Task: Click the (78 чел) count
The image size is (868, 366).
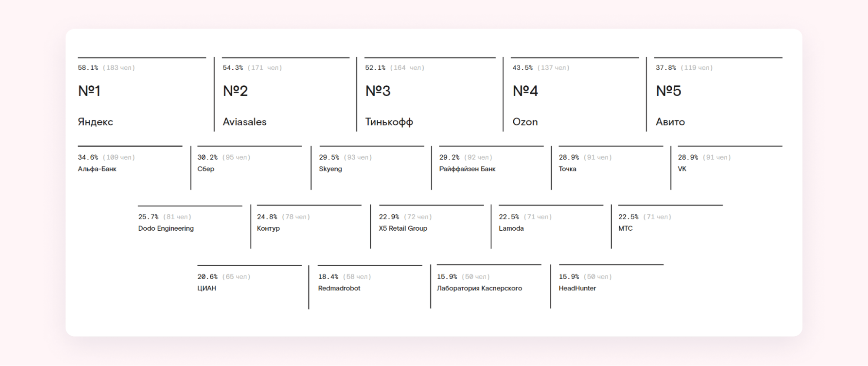Action: point(296,217)
